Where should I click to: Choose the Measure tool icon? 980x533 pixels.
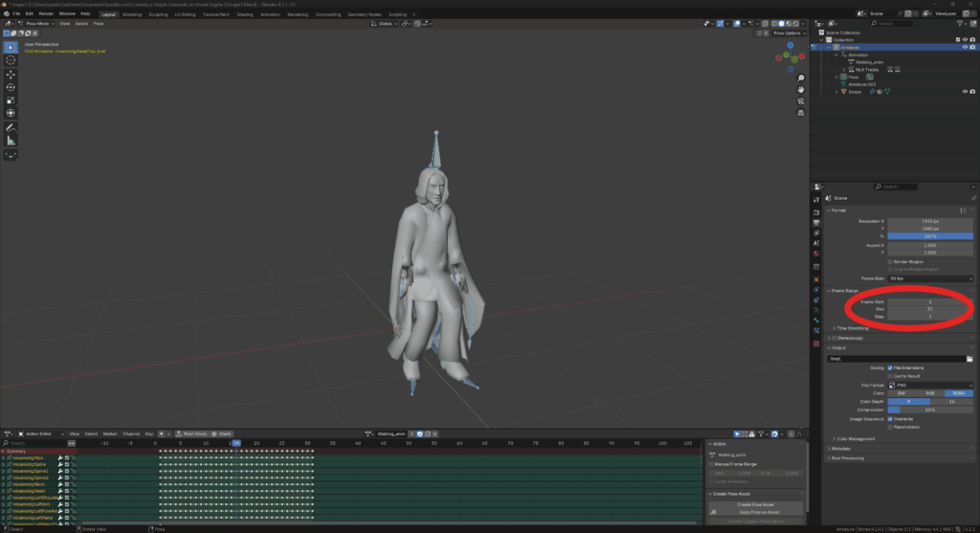pos(11,141)
